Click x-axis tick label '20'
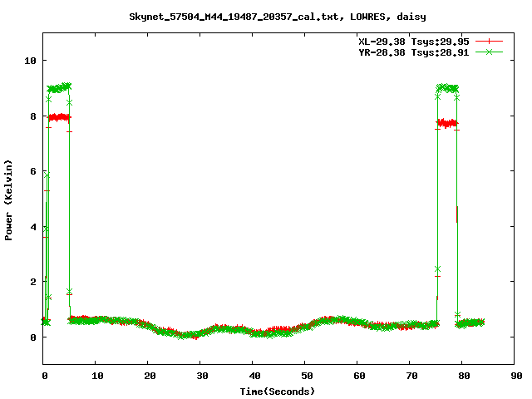532x399 pixels. (150, 376)
